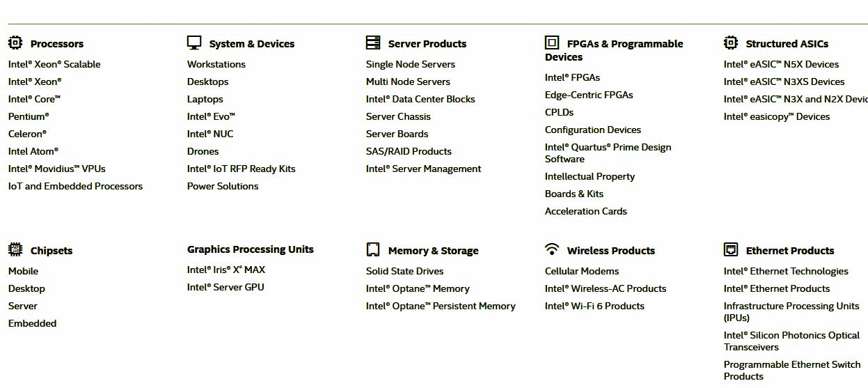This screenshot has width=868, height=388.
Task: Open Intel Wi-Fi 6 Products
Action: pos(594,306)
